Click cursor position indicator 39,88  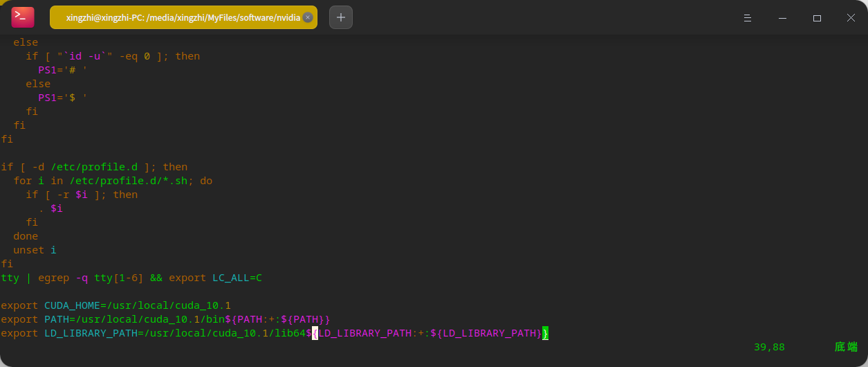coord(769,347)
